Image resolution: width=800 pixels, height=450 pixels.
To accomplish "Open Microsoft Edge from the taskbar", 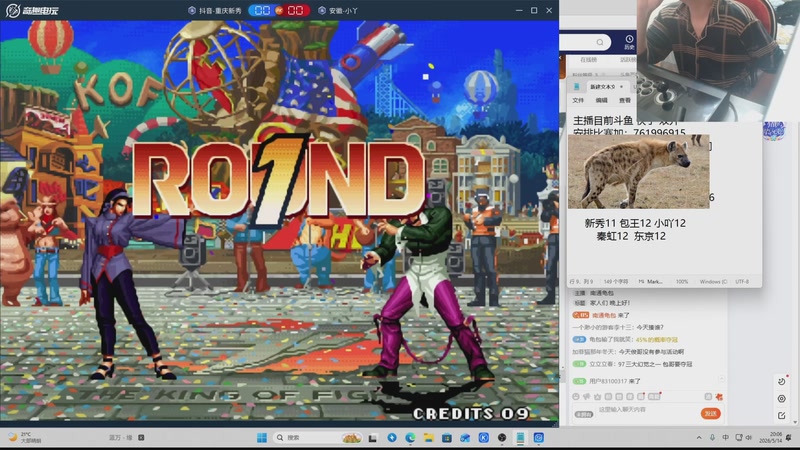I will coord(410,438).
